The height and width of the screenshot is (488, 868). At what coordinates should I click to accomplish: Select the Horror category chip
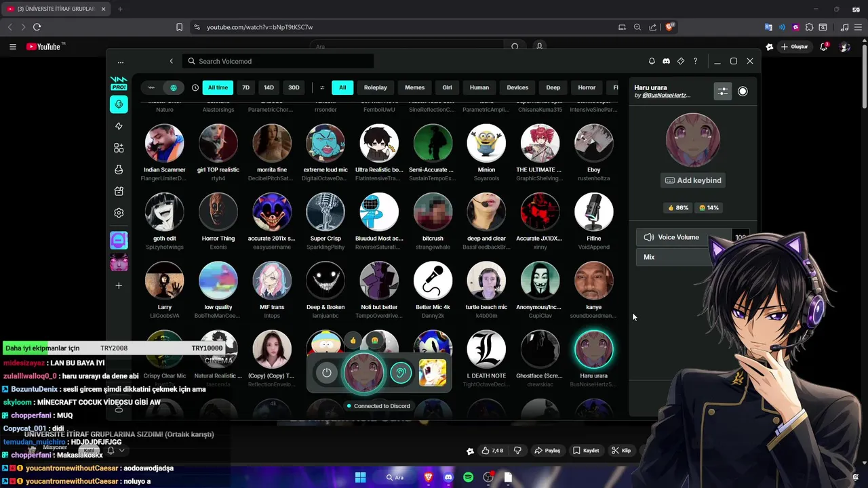click(587, 87)
